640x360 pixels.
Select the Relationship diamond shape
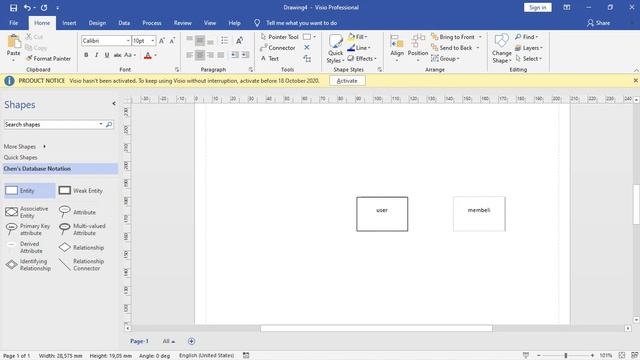tap(81, 247)
